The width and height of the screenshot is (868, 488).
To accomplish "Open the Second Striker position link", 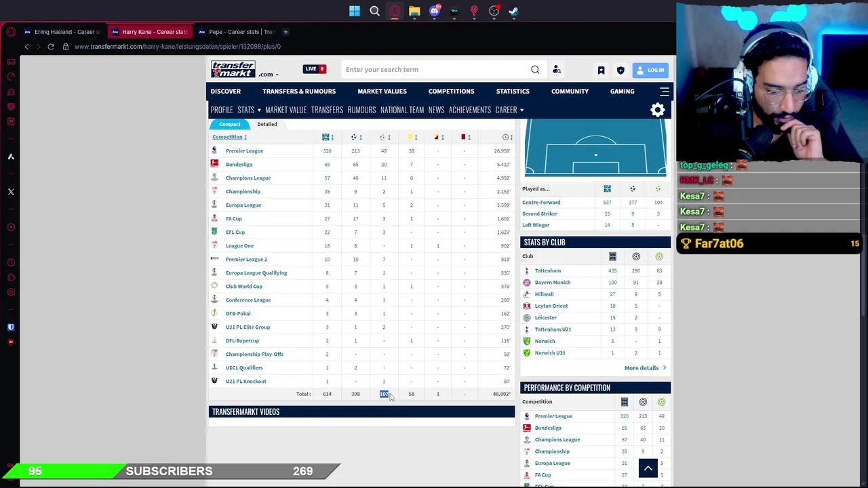I will (x=540, y=213).
